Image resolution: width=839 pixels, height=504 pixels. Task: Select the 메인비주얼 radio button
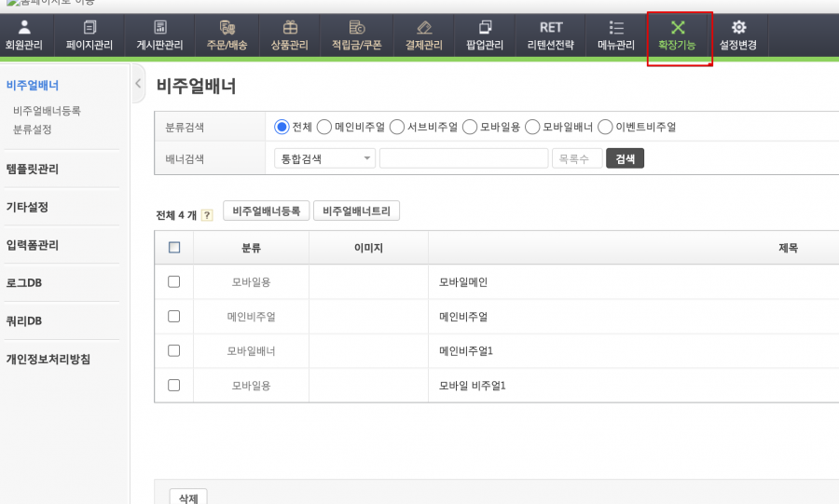click(324, 127)
